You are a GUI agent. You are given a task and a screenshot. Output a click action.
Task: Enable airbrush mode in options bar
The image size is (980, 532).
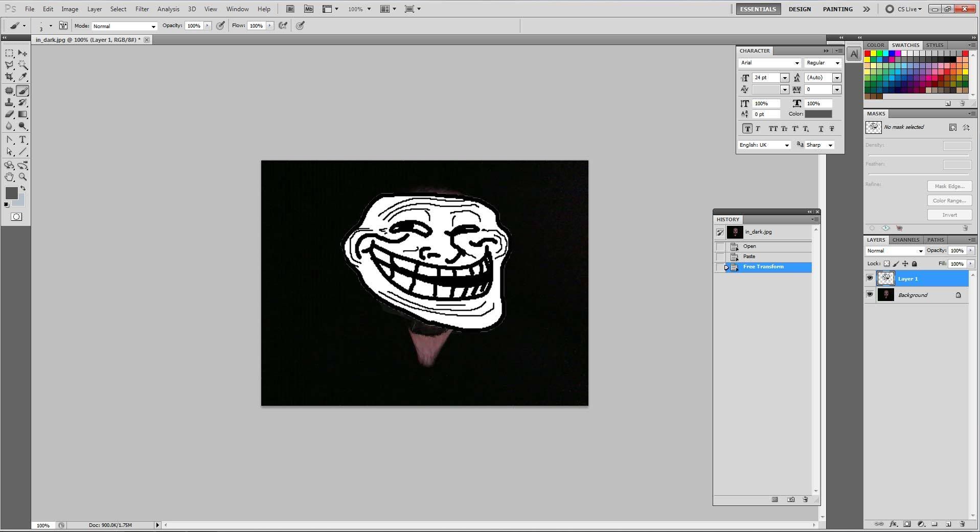(x=283, y=26)
